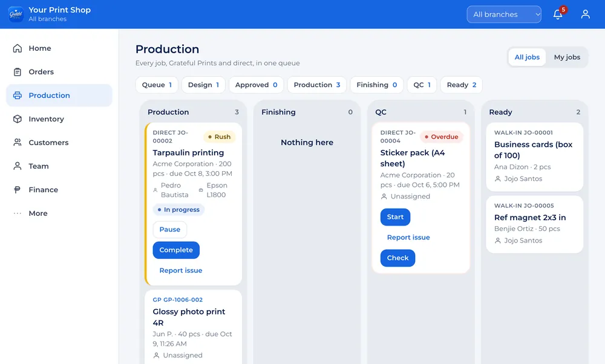605x364 pixels.
Task: Click the Team person icon
Action: pos(18,166)
